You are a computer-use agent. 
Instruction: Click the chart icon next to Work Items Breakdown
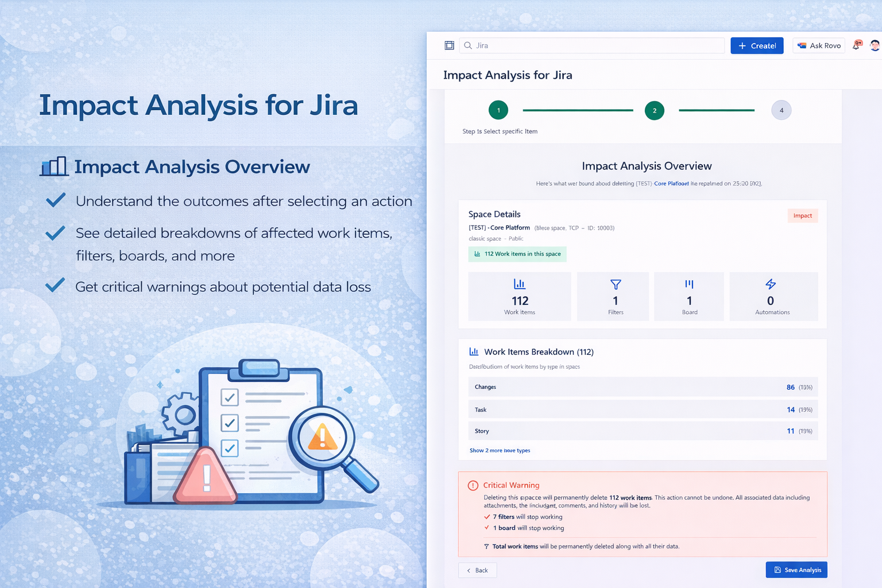pyautogui.click(x=474, y=351)
